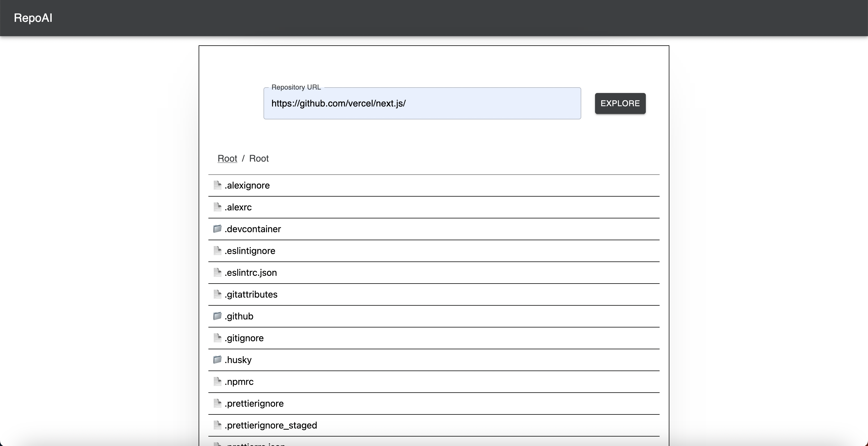The image size is (868, 446).
Task: Click the .github folder icon
Action: [217, 316]
